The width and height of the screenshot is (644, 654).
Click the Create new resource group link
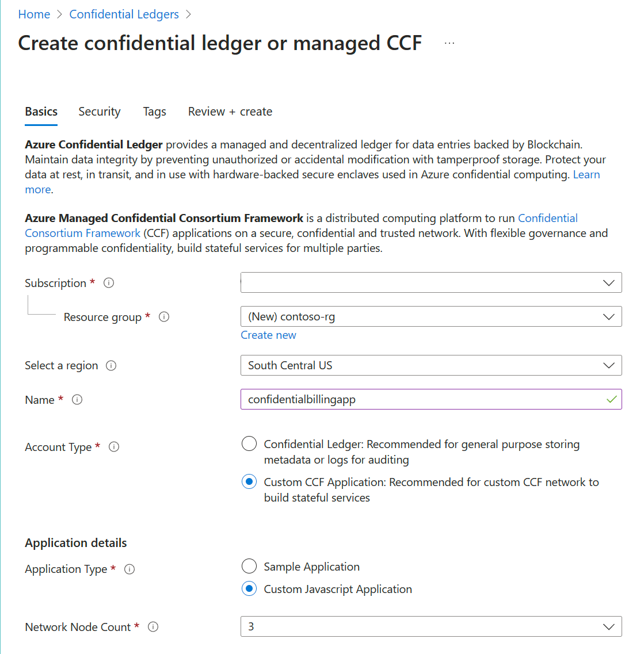[268, 335]
